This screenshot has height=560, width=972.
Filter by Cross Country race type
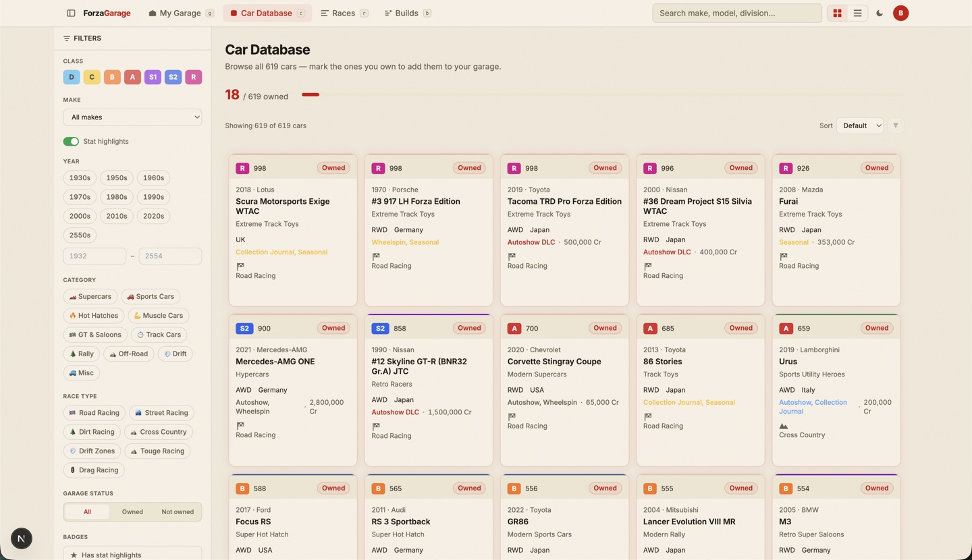click(x=158, y=432)
